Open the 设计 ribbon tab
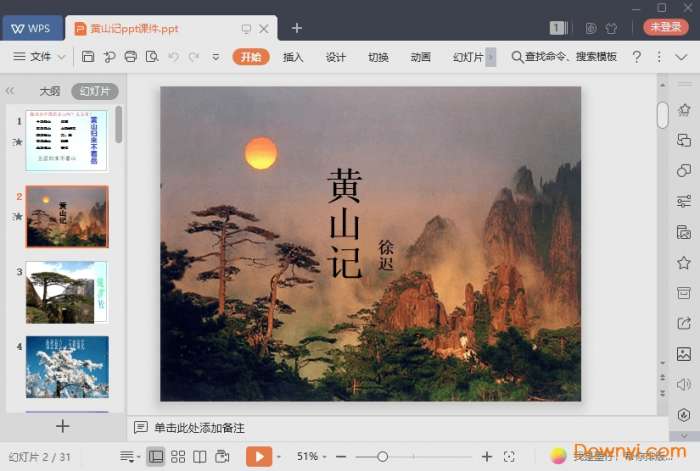Screen dimensions: 700x471 pos(336,57)
